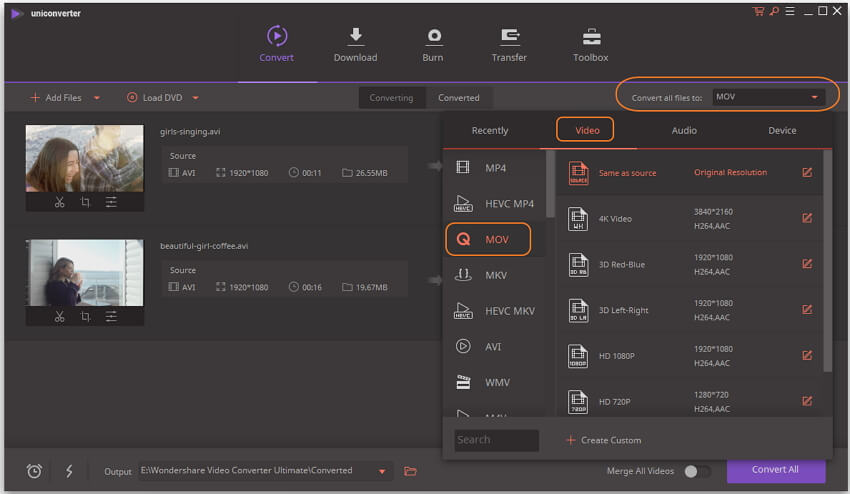Crop beautiful-girl-coffee.avi video
The width and height of the screenshot is (850, 494).
[85, 317]
